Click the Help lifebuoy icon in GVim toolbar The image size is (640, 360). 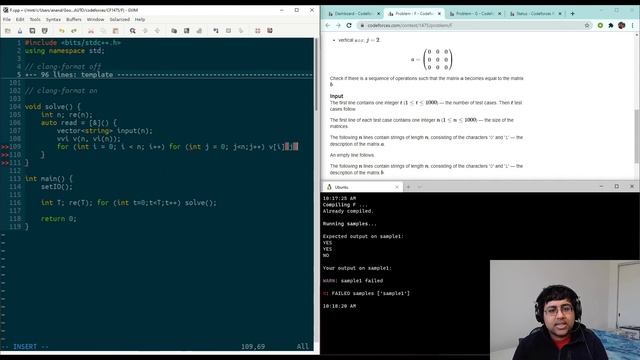[x=258, y=31]
